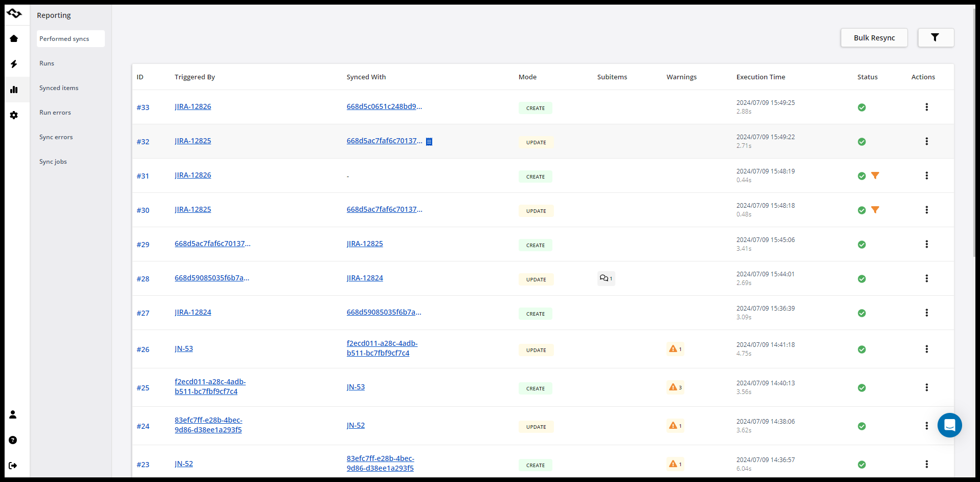Viewport: 980px width, 482px height.
Task: Click the warning badge in row #25
Action: tap(675, 387)
